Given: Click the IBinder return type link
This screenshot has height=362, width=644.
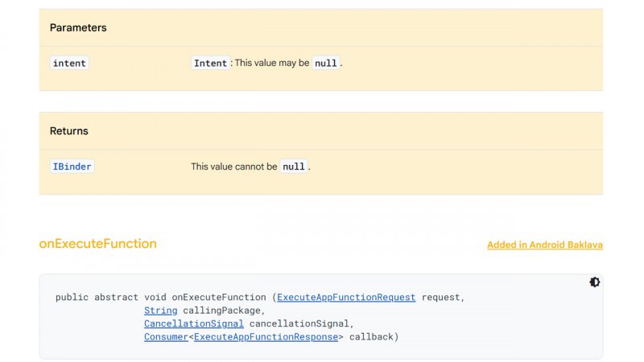Looking at the screenshot, I should tap(72, 167).
